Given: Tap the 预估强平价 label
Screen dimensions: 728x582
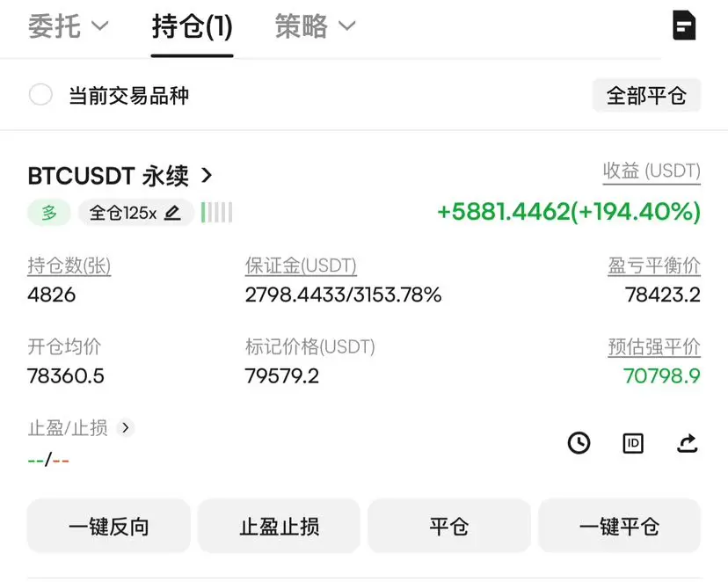Looking at the screenshot, I should (654, 346).
